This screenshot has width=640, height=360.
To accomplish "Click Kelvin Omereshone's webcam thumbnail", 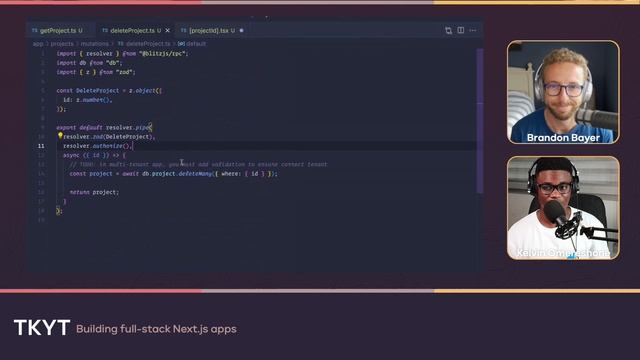I will (563, 208).
